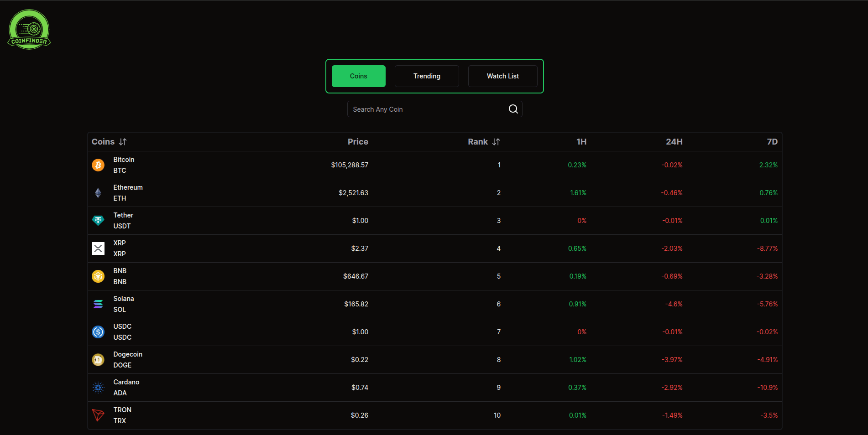Image resolution: width=868 pixels, height=435 pixels.
Task: Open the Bitcoin name link
Action: tap(124, 160)
